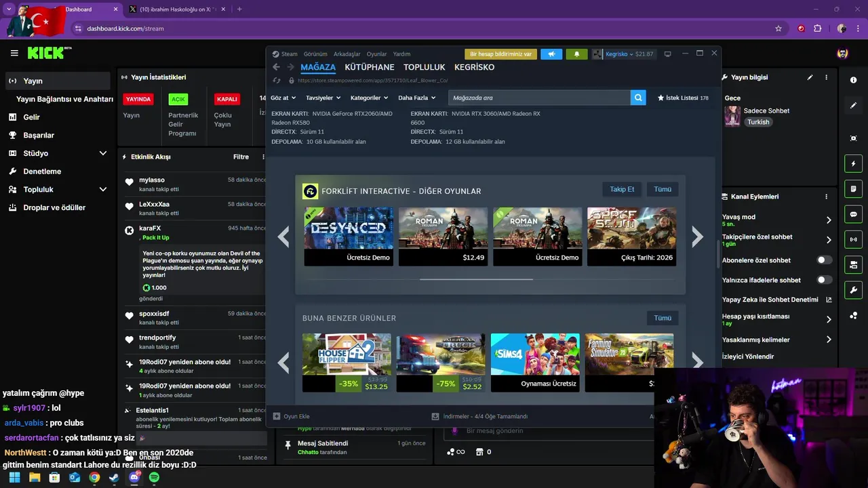Open İstek Listesi wishlist link
Screen dimensions: 868x488
[x=683, y=98]
